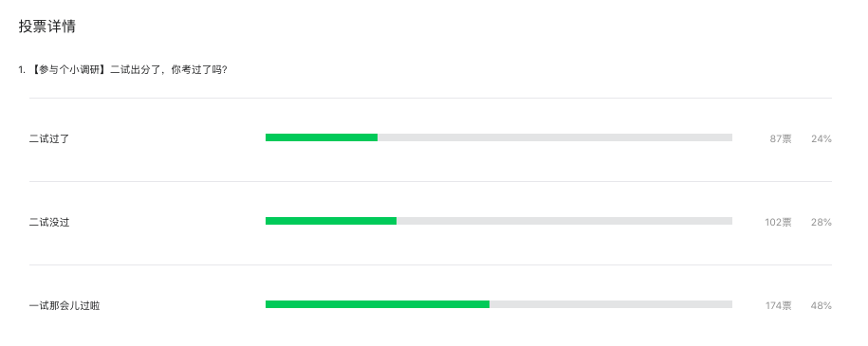Viewport: 868px width, 346px height.
Task: Open the 102票 vote count
Action: [778, 223]
